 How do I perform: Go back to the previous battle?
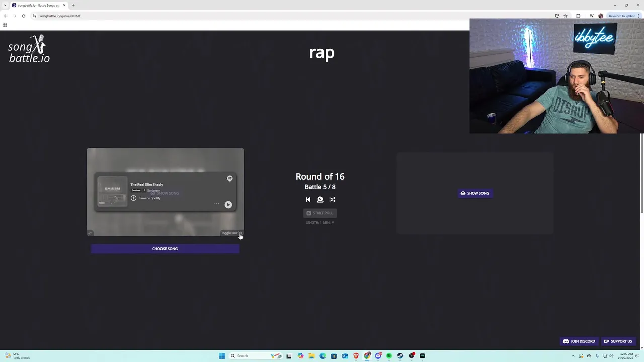(308, 199)
